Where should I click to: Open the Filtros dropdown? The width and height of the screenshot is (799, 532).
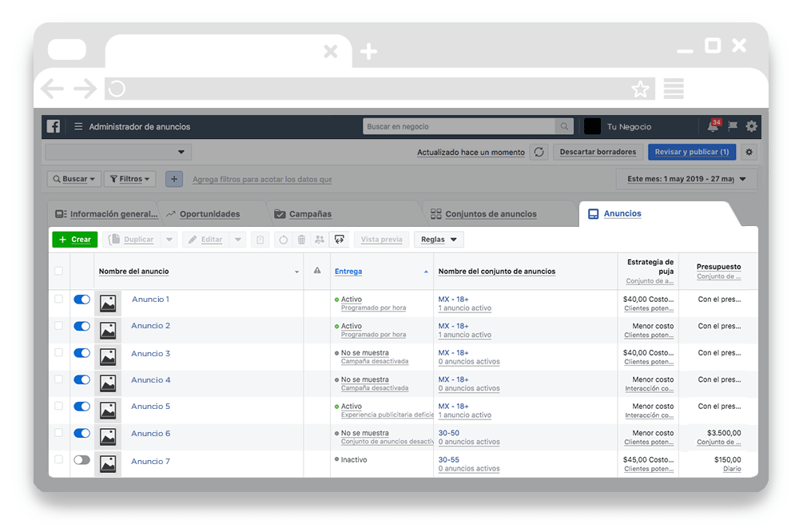point(129,179)
